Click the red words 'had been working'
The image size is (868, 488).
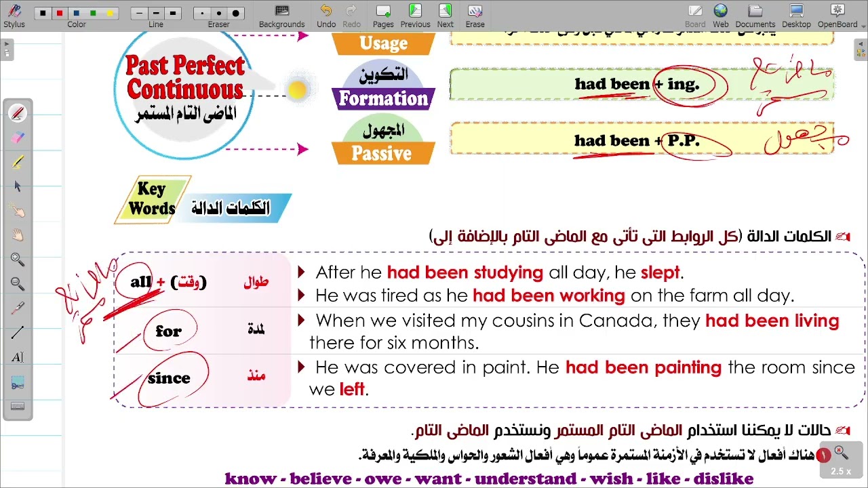click(x=549, y=296)
